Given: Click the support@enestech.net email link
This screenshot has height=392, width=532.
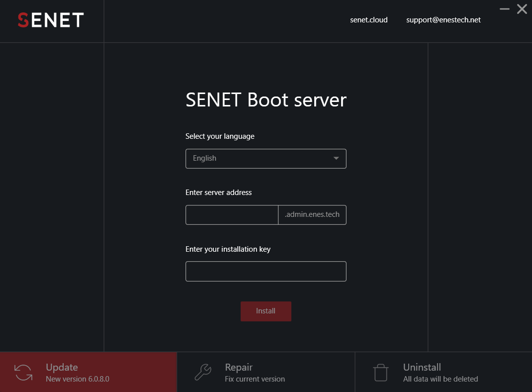Looking at the screenshot, I should point(443,20).
